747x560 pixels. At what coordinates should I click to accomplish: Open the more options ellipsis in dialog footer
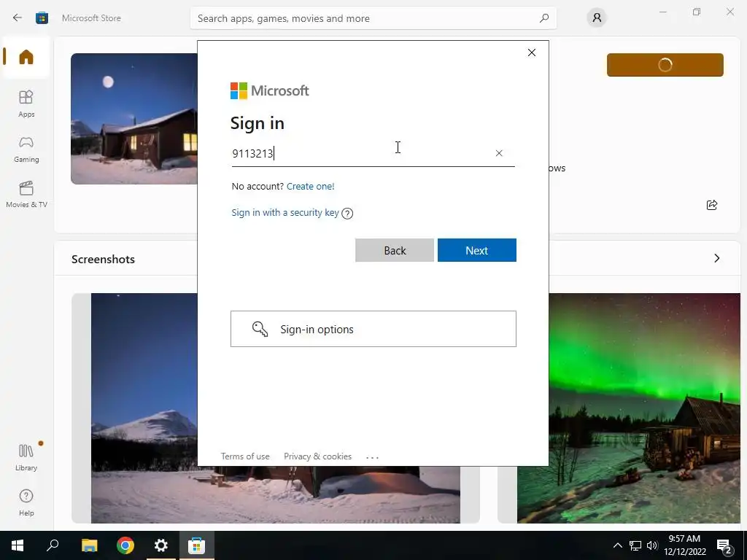tap(372, 457)
